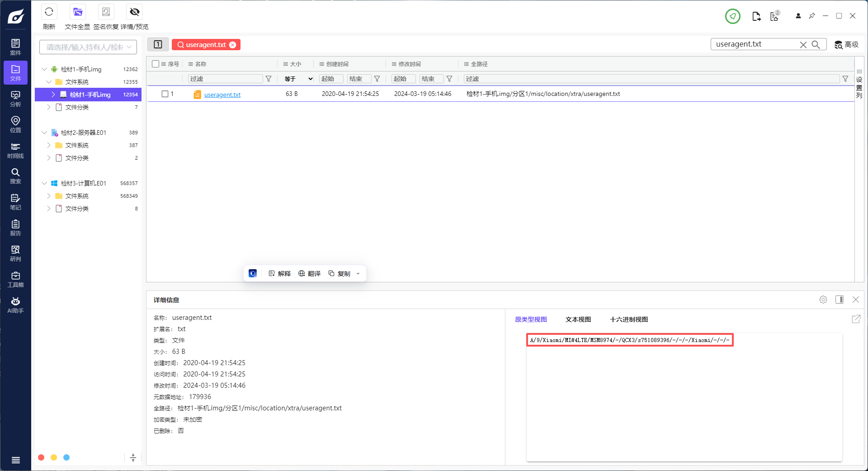The width and height of the screenshot is (868, 471).
Task: Select the tab numbered 1 above table
Action: [x=158, y=44]
